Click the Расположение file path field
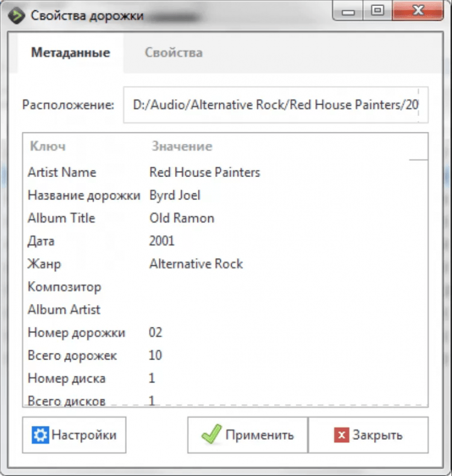Image resolution: width=452 pixels, height=476 pixels. (x=275, y=104)
